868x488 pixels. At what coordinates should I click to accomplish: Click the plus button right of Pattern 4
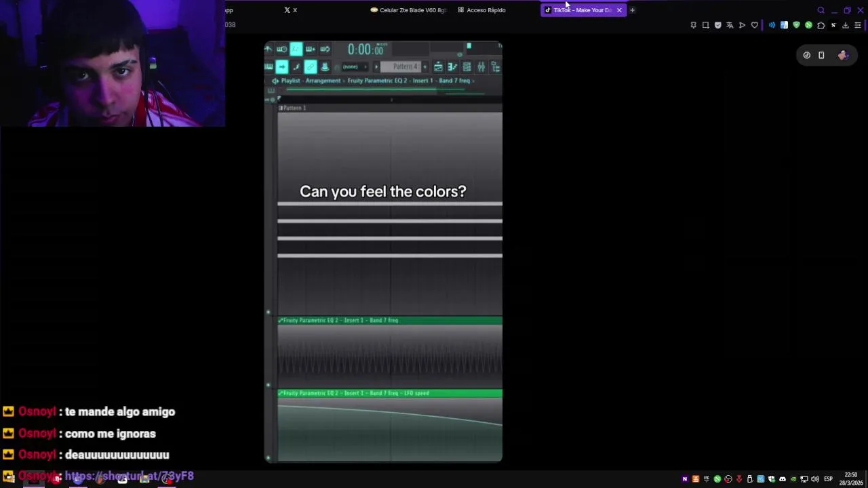pyautogui.click(x=425, y=66)
